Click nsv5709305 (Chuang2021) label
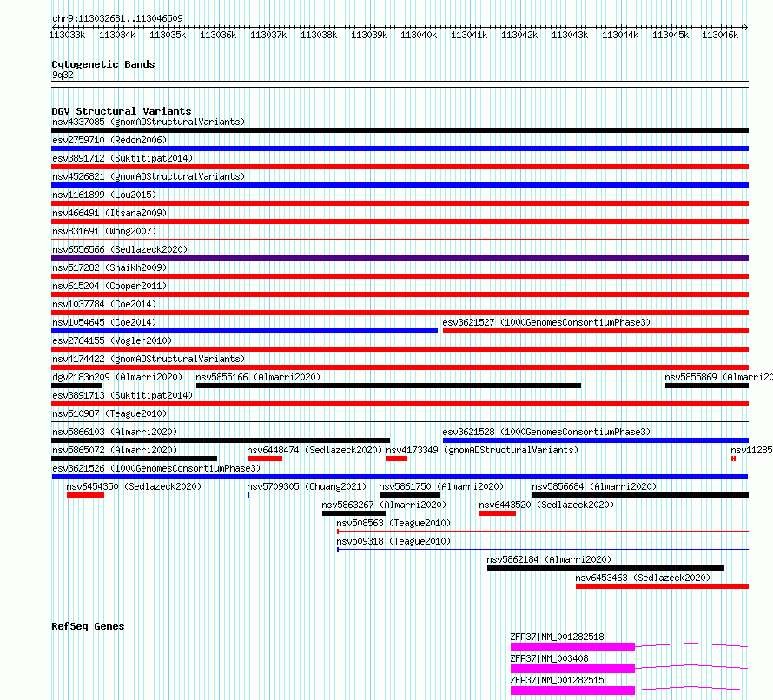Screen dimensions: 773x700 307,486
